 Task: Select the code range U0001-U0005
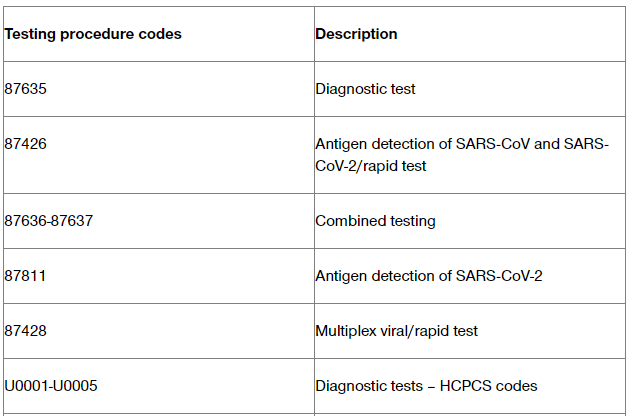tap(51, 386)
